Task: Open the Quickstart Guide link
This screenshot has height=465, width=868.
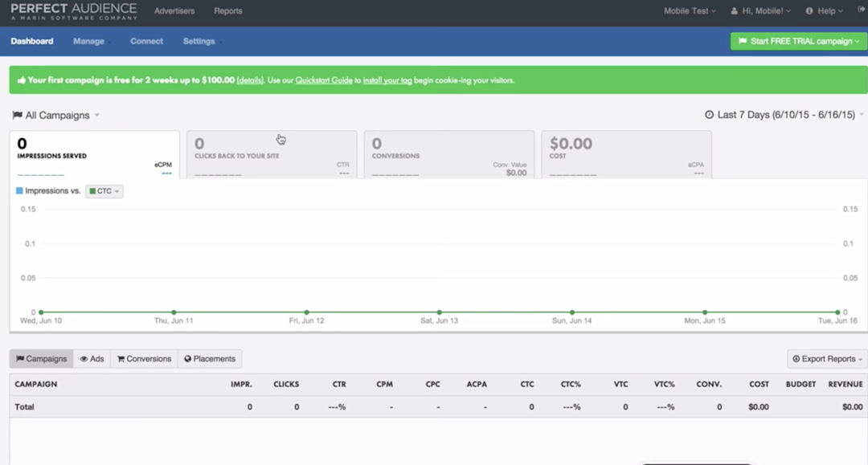Action: click(x=324, y=80)
